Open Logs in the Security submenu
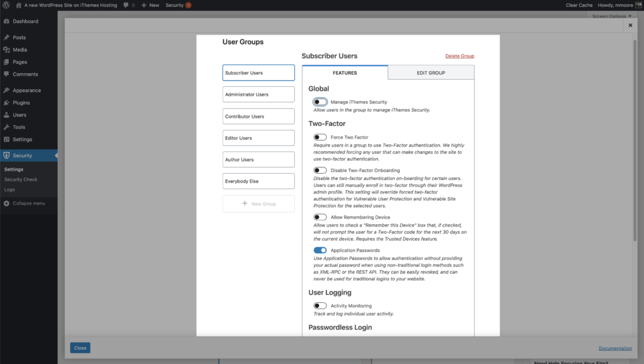Image resolution: width=644 pixels, height=364 pixels. [9, 190]
